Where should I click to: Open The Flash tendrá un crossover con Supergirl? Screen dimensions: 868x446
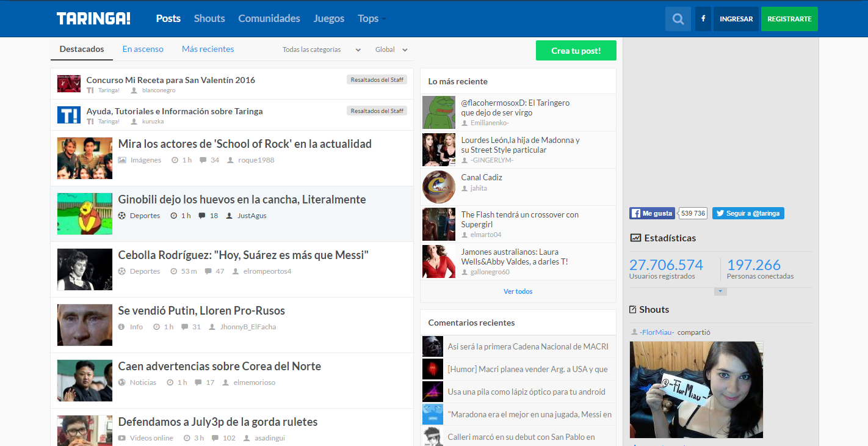pos(520,219)
